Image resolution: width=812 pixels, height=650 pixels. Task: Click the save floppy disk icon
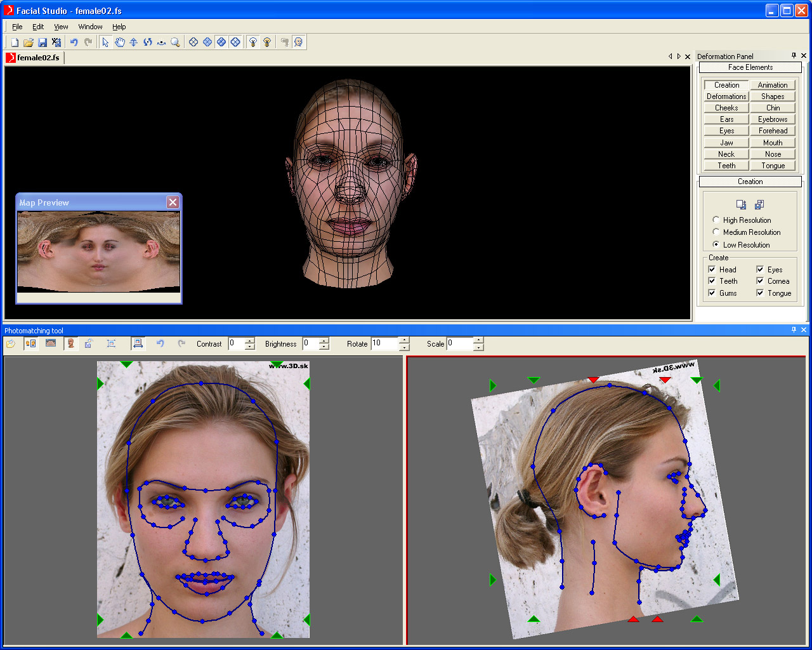tap(43, 43)
